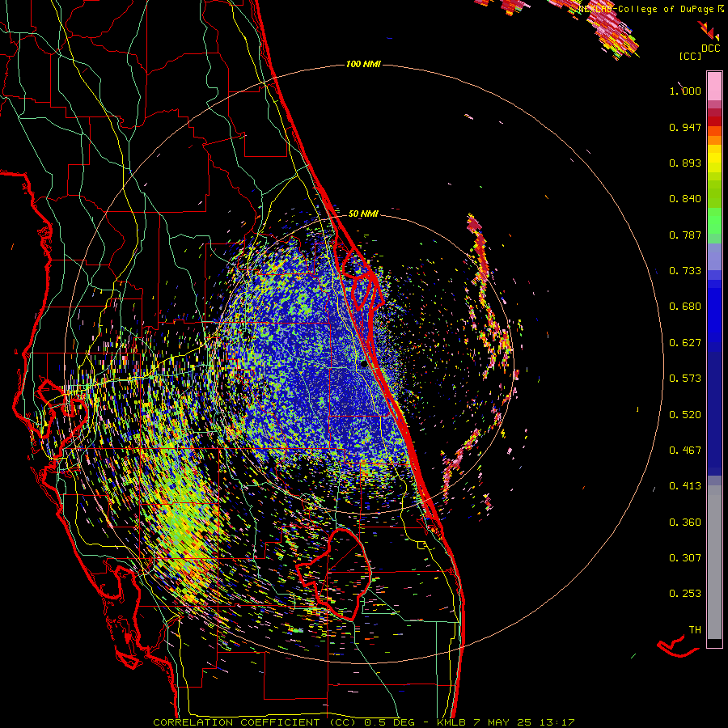
Task: Select the 0.413 scale value
Action: pyautogui.click(x=685, y=486)
